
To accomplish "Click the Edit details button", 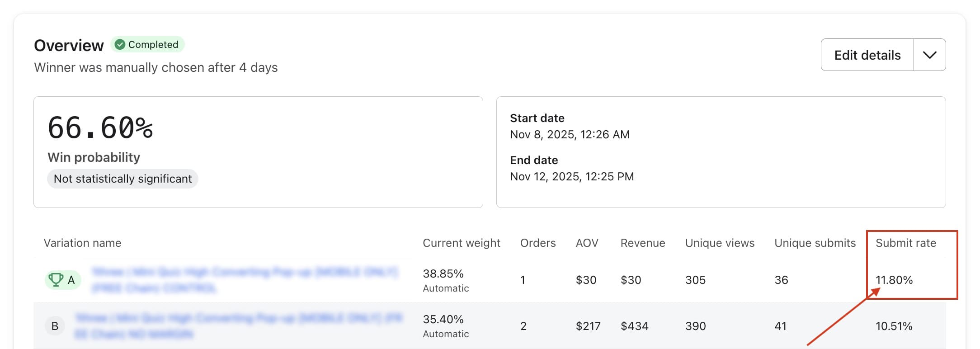I will coord(867,55).
